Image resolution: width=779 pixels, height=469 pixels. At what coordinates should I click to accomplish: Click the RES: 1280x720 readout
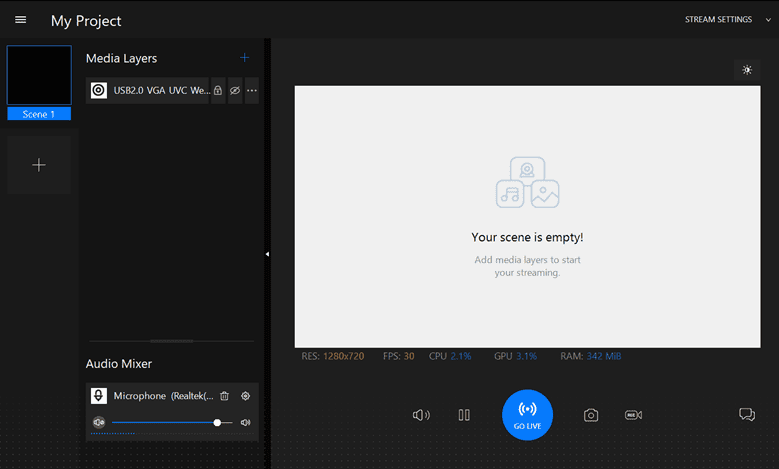tap(333, 356)
